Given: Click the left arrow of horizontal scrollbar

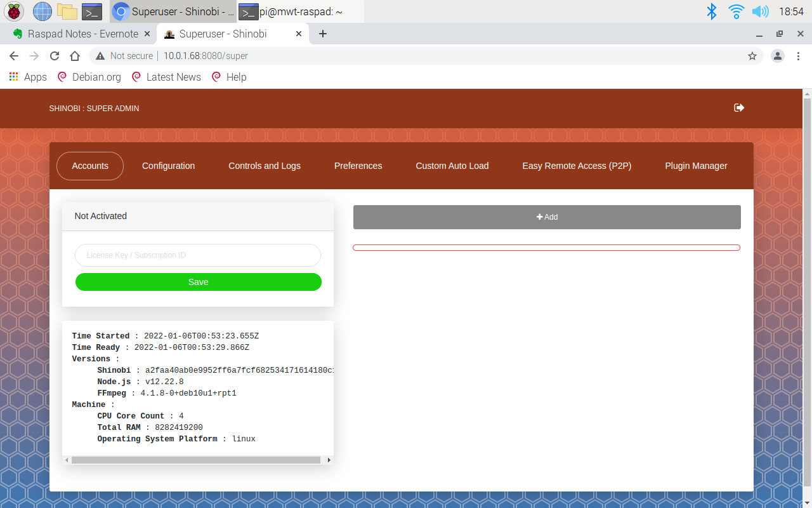Looking at the screenshot, I should tap(67, 460).
